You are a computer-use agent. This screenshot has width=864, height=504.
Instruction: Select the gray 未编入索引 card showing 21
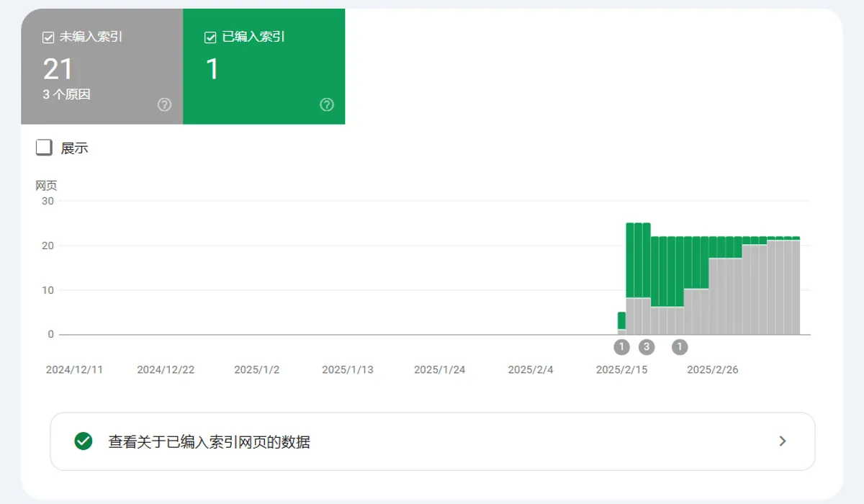pyautogui.click(x=102, y=66)
